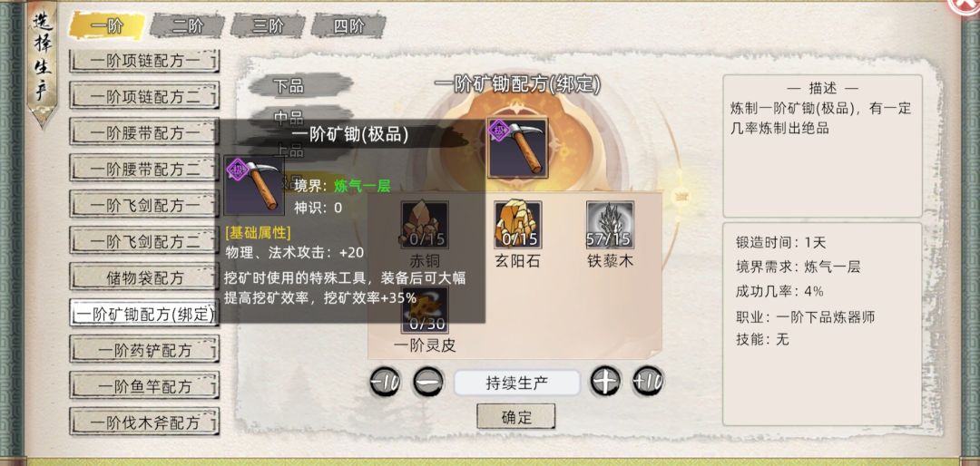
Task: Select the 玄阳石 ore icon
Action: [517, 225]
